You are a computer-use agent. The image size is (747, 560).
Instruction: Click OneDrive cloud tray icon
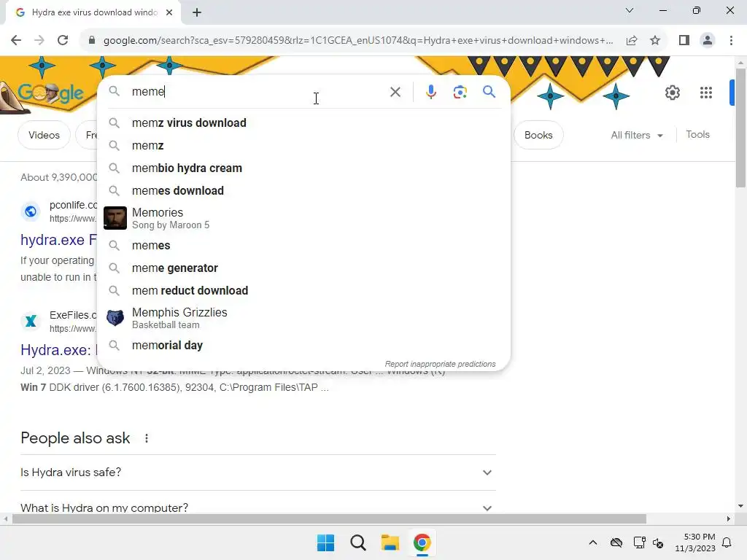(x=616, y=542)
